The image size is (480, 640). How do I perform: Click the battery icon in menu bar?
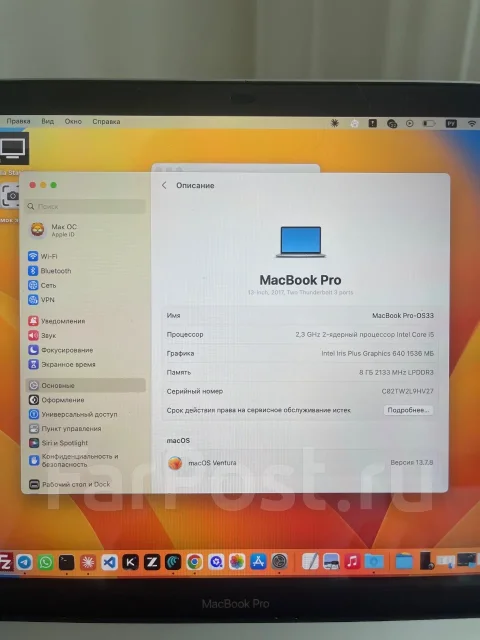tap(429, 123)
